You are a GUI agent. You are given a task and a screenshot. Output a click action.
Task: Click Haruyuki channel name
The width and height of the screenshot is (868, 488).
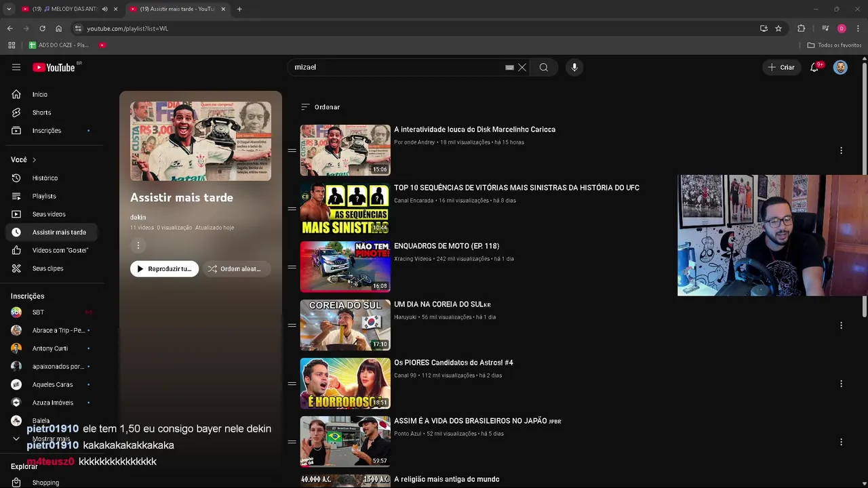click(x=405, y=317)
